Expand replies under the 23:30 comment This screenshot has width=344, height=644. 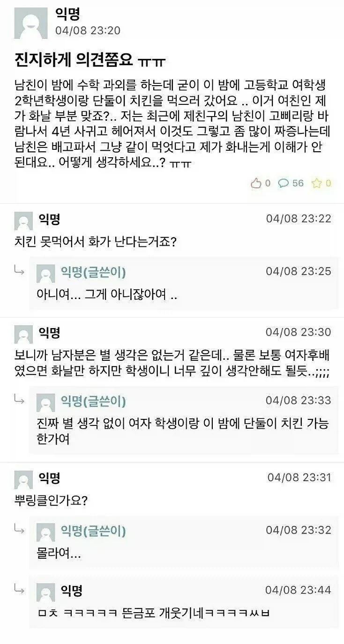(x=18, y=400)
